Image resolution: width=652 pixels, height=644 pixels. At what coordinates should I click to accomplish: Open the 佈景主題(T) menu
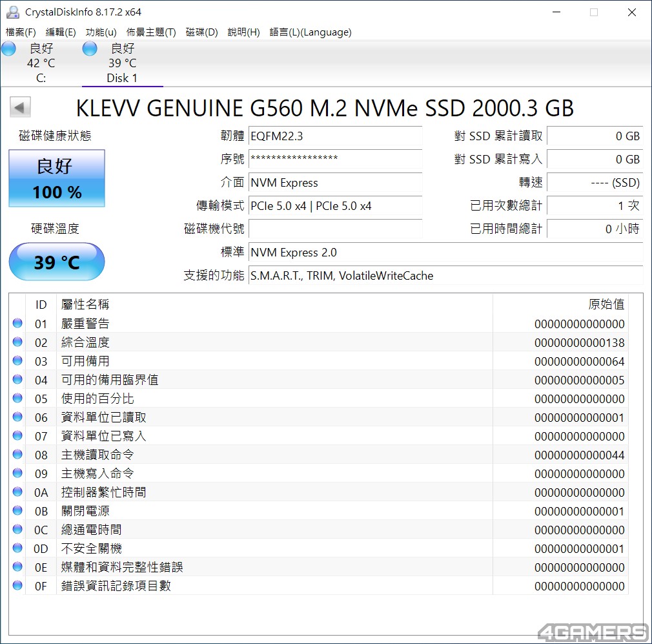click(x=151, y=32)
